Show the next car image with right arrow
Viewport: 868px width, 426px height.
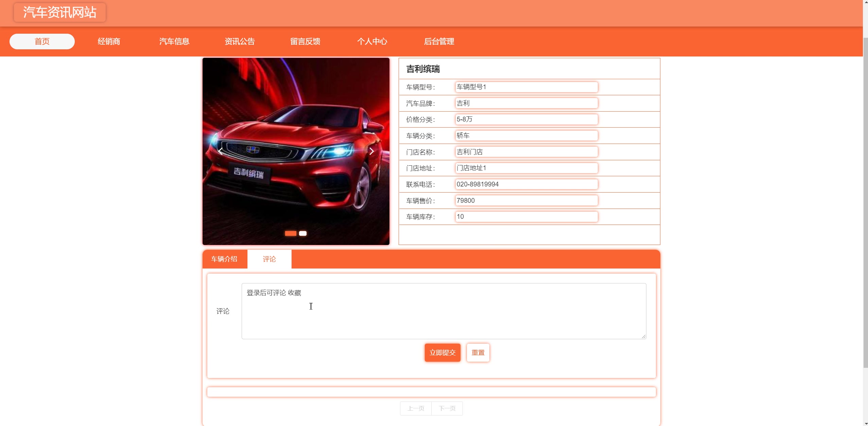tap(371, 151)
